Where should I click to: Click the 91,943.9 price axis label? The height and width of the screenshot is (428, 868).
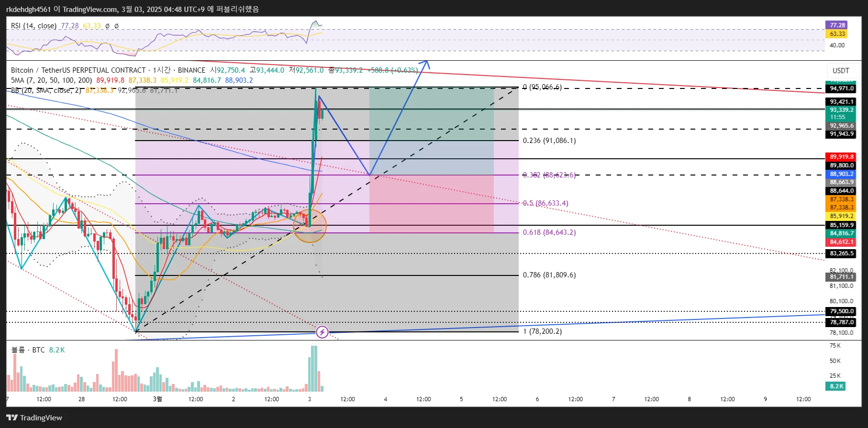pyautogui.click(x=841, y=134)
